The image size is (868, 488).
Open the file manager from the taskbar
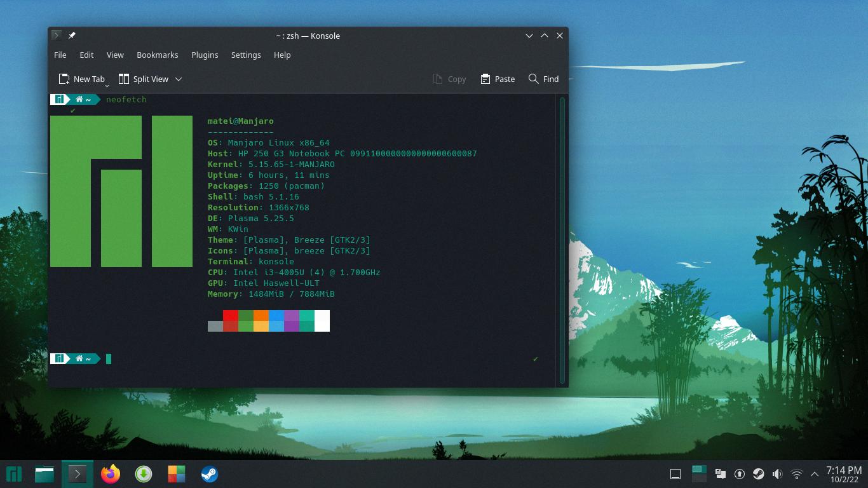(x=44, y=474)
